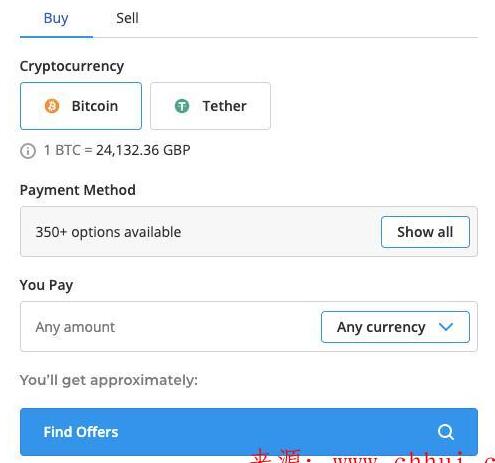Switch to the Sell tab

tap(127, 18)
